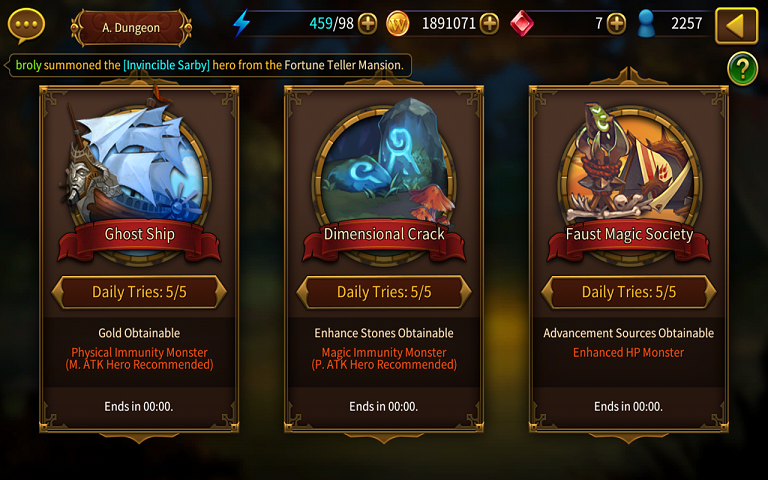Click Ghost Ship Daily Tries 5/5 button
The image size is (768, 480).
(139, 292)
